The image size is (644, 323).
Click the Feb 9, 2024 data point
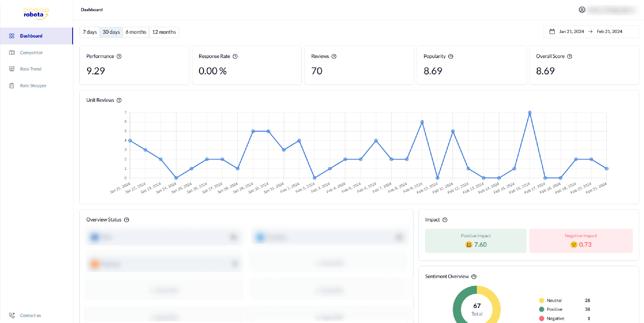pyautogui.click(x=422, y=122)
